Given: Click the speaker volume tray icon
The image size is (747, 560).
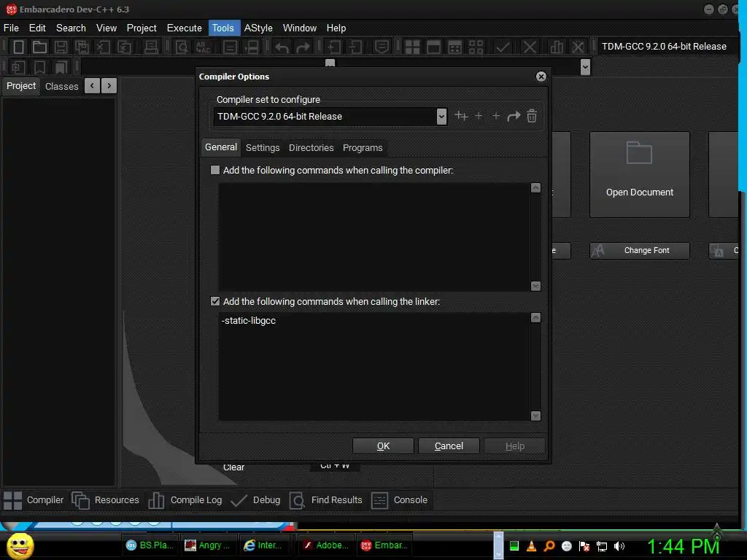Looking at the screenshot, I should point(619,546).
